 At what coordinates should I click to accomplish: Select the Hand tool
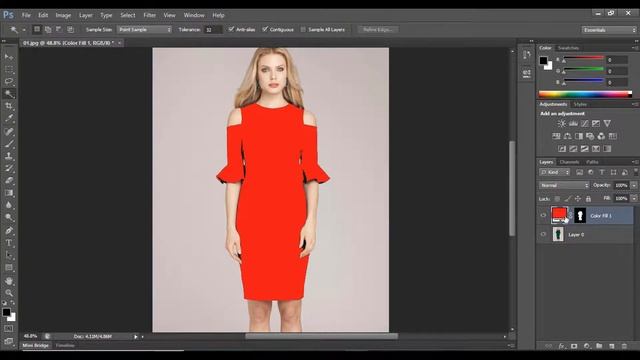[x=9, y=281]
